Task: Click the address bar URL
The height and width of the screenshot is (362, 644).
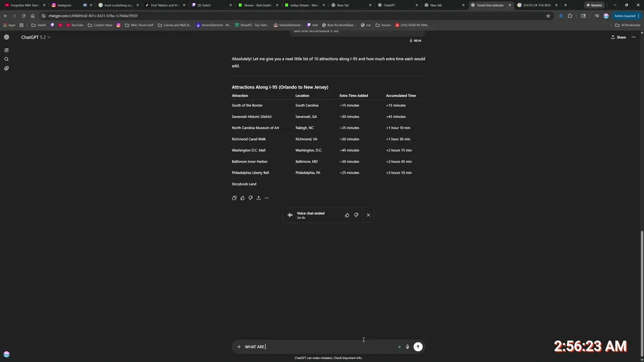Action: point(93,16)
